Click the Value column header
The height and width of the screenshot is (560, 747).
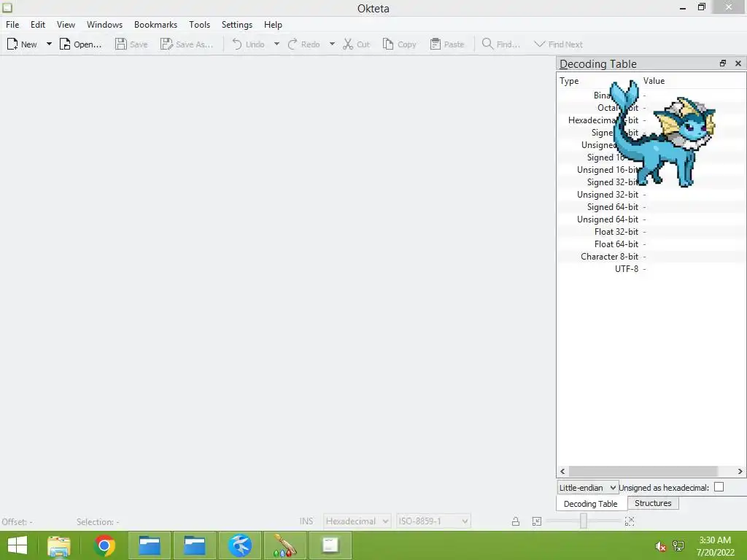(693, 81)
